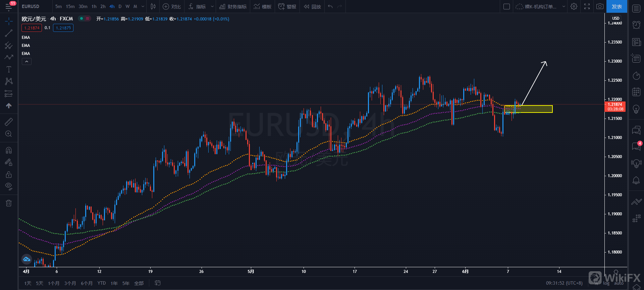Toggle lock all drawing tools
This screenshot has width=644, height=290.
pyautogui.click(x=9, y=174)
